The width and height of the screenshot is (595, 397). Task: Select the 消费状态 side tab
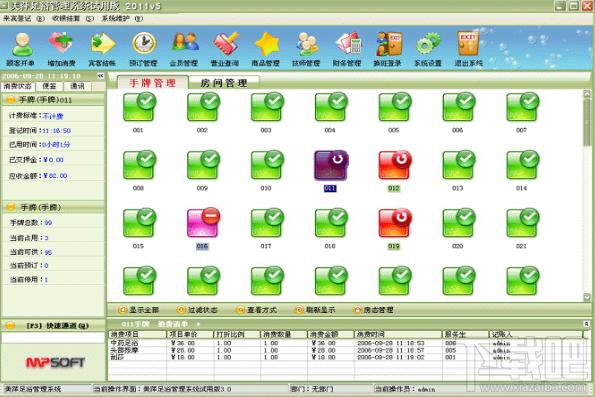pyautogui.click(x=18, y=86)
